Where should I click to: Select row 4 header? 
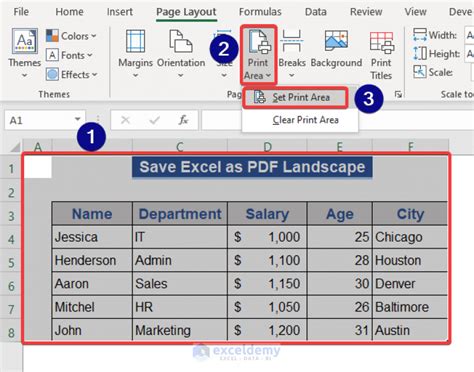11,239
